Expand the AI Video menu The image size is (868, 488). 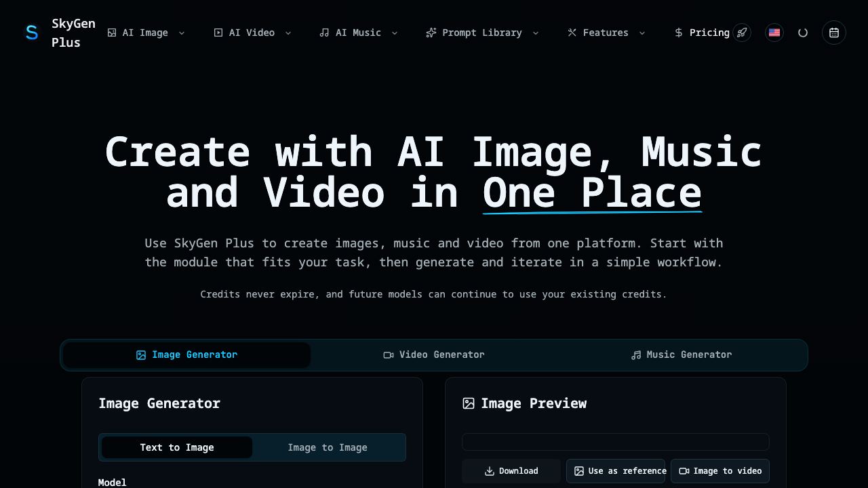[x=252, y=33]
